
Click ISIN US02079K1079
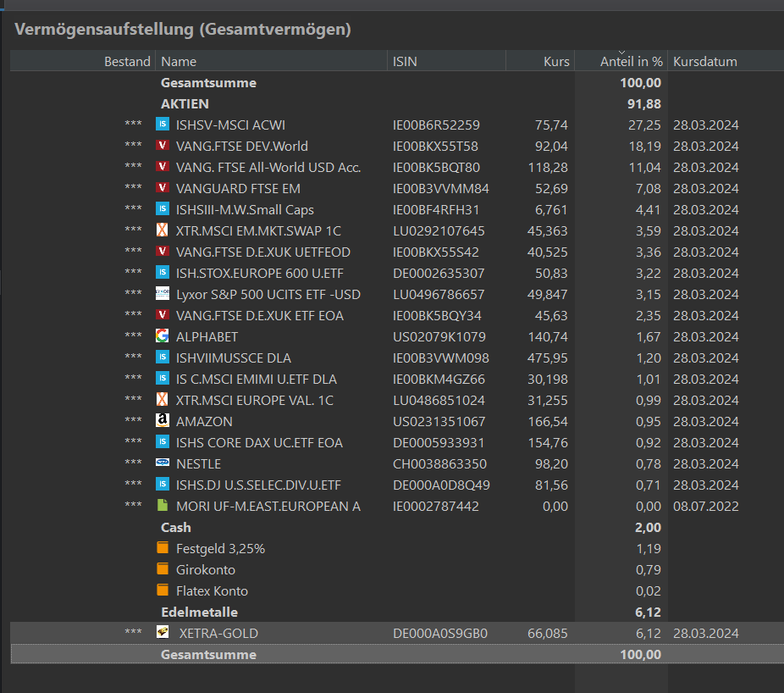(x=439, y=336)
